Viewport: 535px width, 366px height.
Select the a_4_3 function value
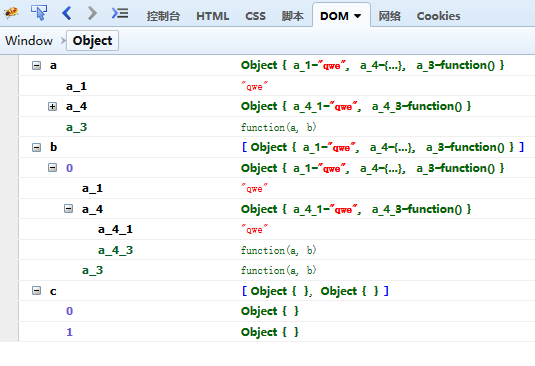point(278,250)
